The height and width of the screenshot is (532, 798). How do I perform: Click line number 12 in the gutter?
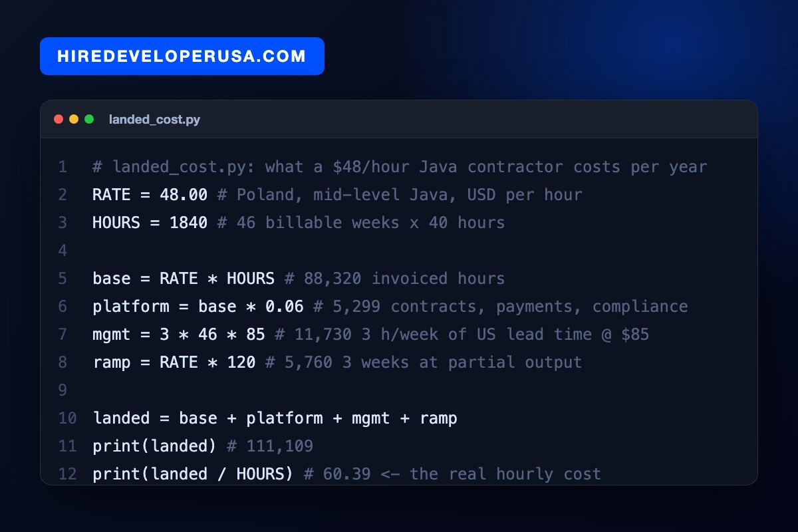point(67,473)
